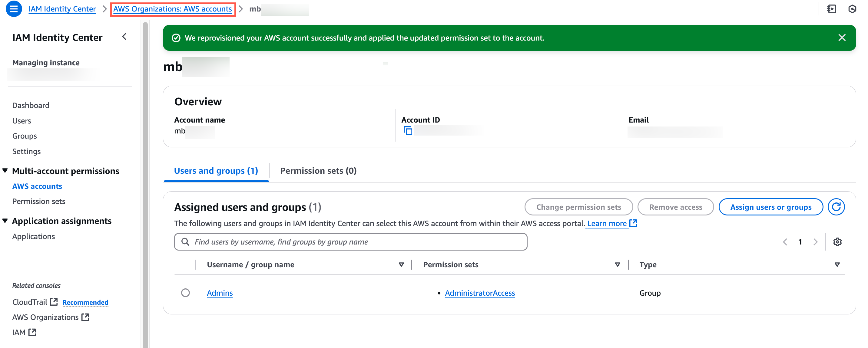Open the CloudShell icon in the top bar

point(831,9)
